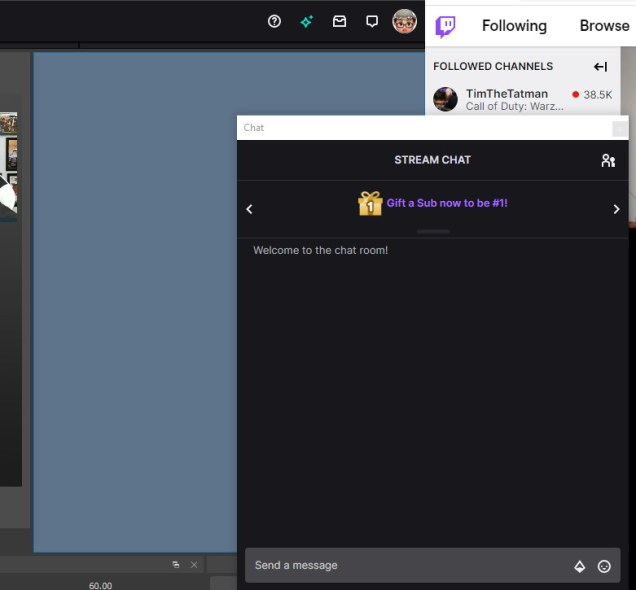Click the speech bubble feedback icon
This screenshot has height=590, width=636.
[372, 21]
